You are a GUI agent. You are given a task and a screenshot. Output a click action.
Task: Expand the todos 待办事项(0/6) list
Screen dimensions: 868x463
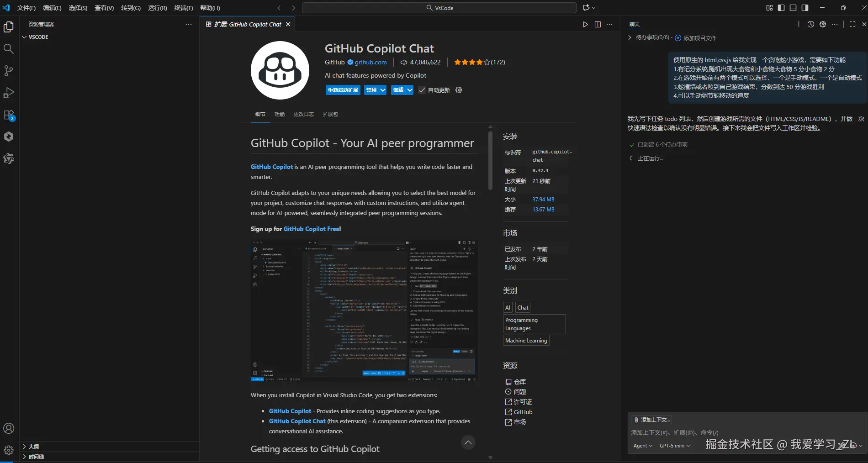(x=630, y=37)
